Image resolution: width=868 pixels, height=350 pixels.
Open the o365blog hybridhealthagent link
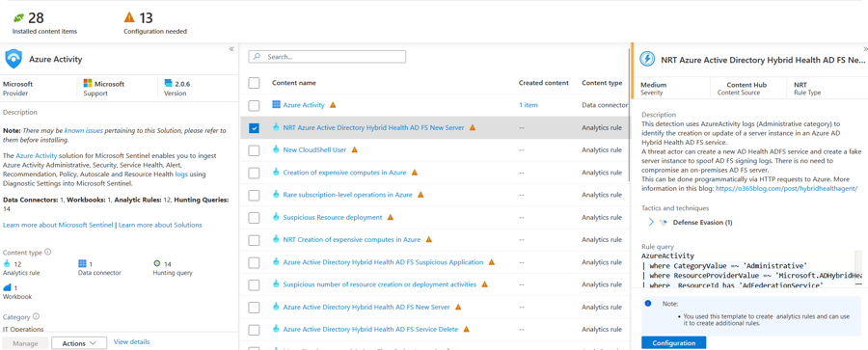pos(787,188)
